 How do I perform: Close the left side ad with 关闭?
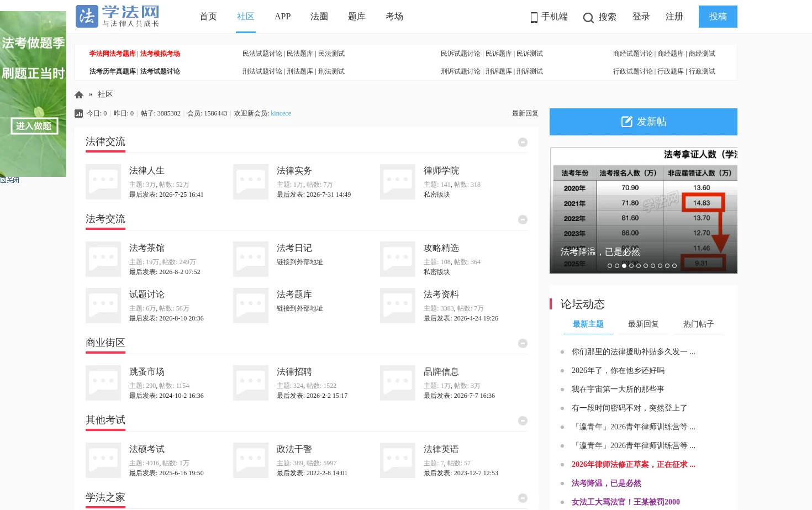pyautogui.click(x=10, y=180)
